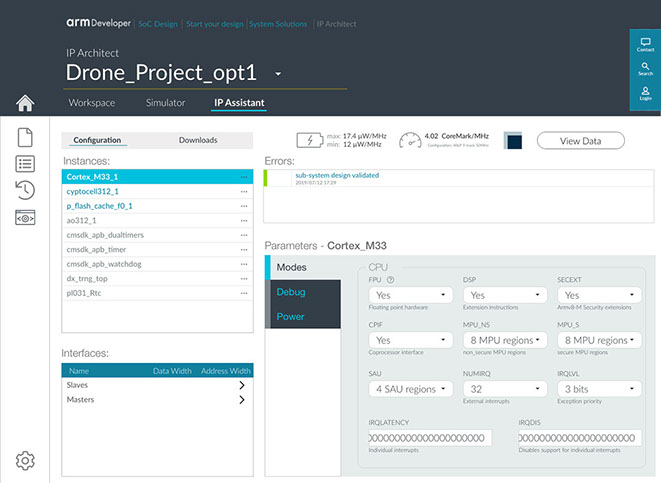The width and height of the screenshot is (661, 483).
Task: Click the Search icon on right panel
Action: point(645,69)
